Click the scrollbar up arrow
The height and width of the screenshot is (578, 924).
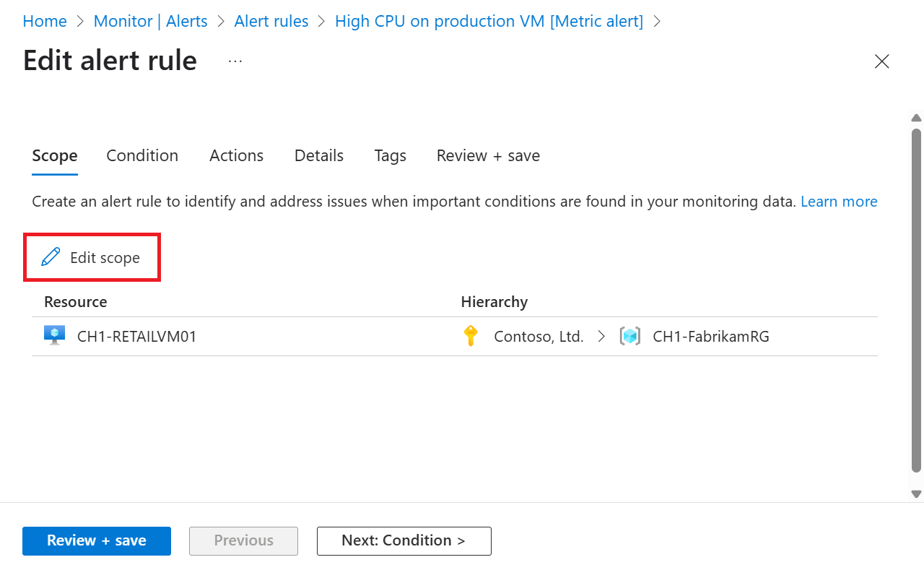(x=917, y=118)
